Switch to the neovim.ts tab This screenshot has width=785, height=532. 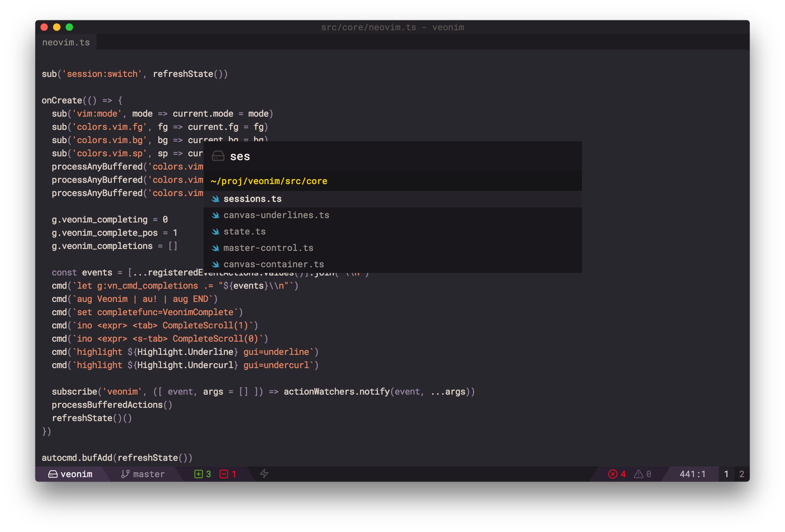pos(66,42)
